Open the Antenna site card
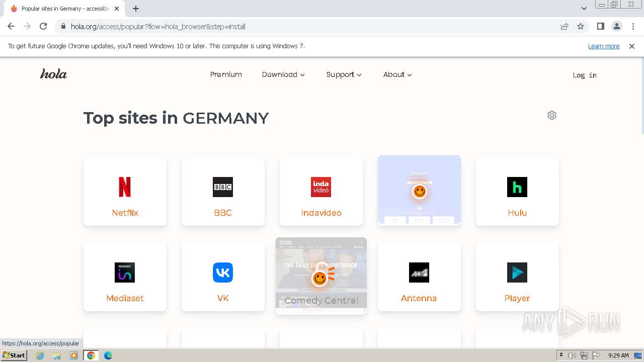The image size is (644, 362). click(419, 277)
